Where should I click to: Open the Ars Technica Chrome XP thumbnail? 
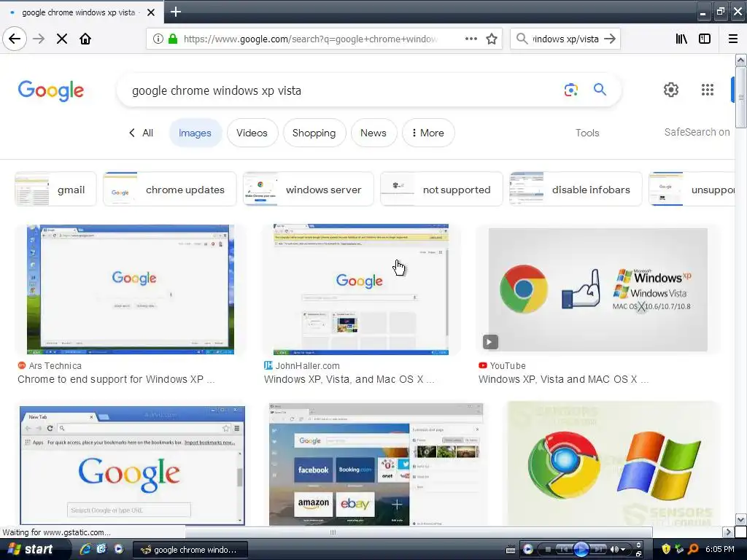tap(131, 289)
